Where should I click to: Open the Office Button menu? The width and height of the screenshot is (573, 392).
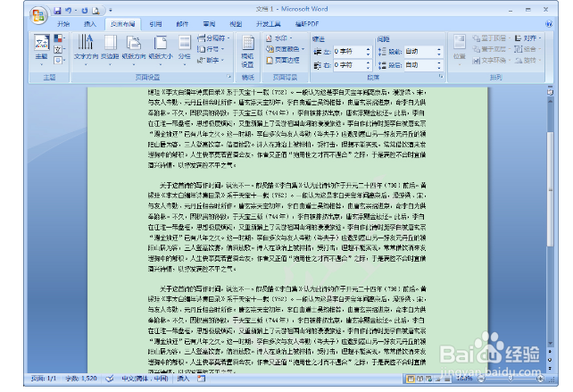(x=38, y=15)
